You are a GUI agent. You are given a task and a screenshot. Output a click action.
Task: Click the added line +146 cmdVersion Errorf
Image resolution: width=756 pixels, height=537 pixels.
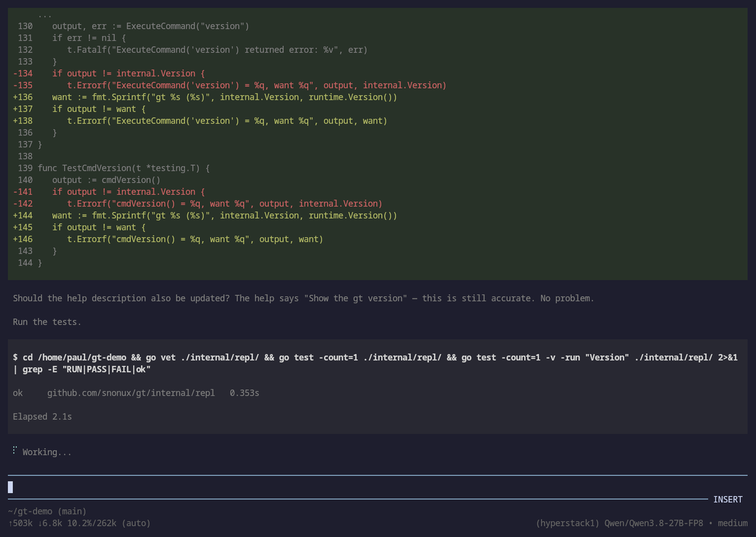coord(168,239)
